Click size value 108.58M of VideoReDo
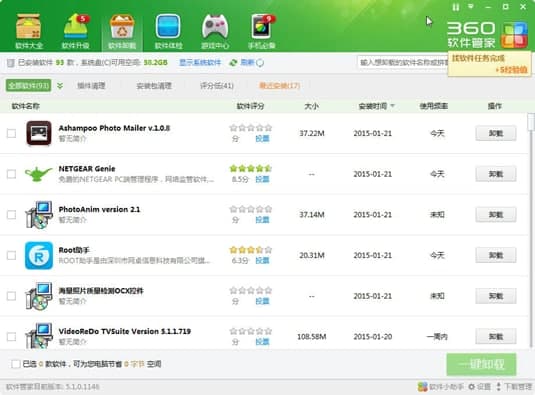The image size is (535, 395). coord(312,337)
